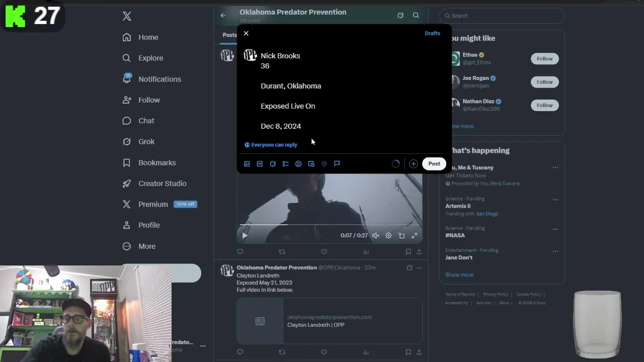Go to Home in sidebar
This screenshot has width=644, height=362.
pyautogui.click(x=140, y=37)
